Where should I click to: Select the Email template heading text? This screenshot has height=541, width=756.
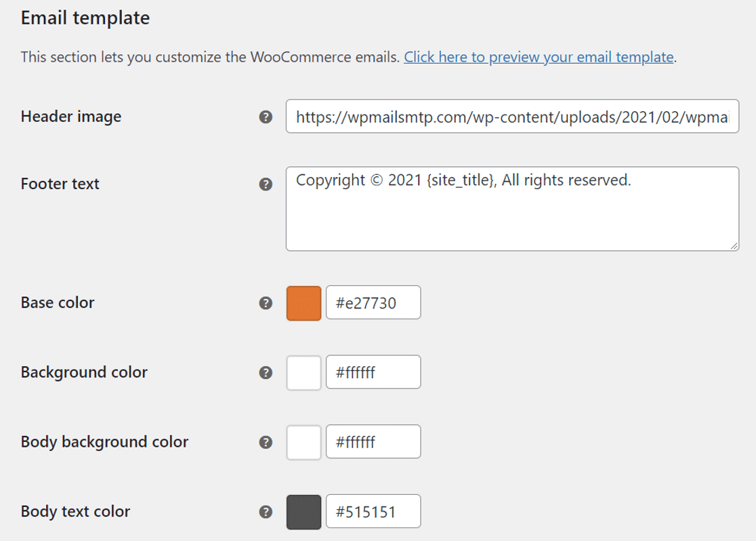(85, 18)
